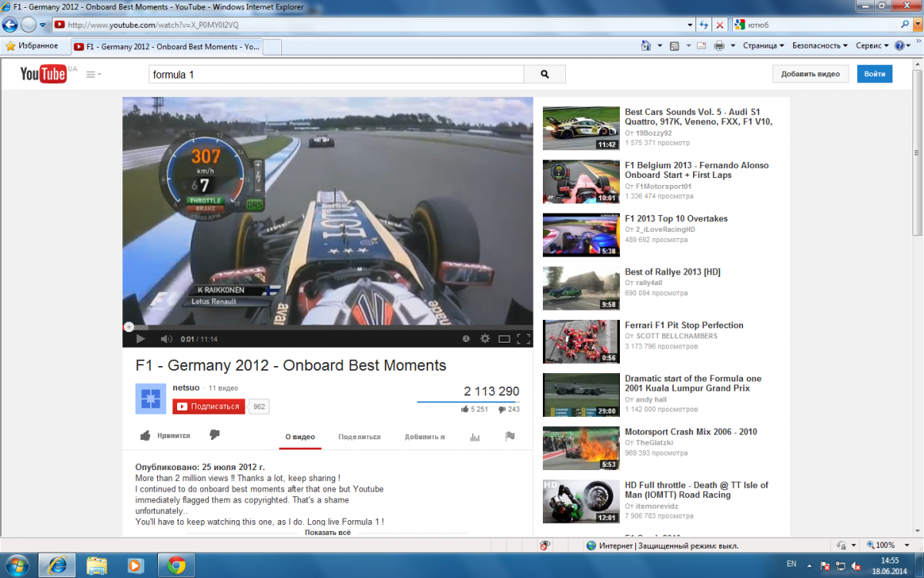Image resolution: width=924 pixels, height=578 pixels.
Task: Play the video with play button
Action: tap(141, 338)
